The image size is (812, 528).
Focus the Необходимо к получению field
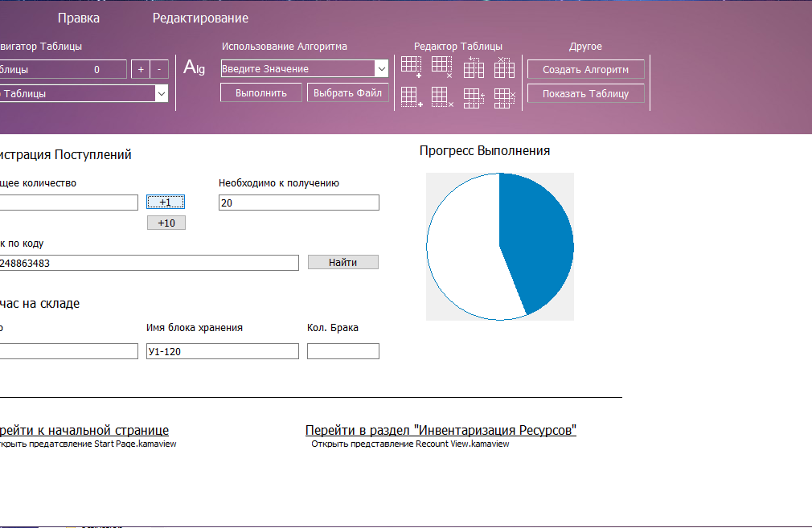[299, 203]
